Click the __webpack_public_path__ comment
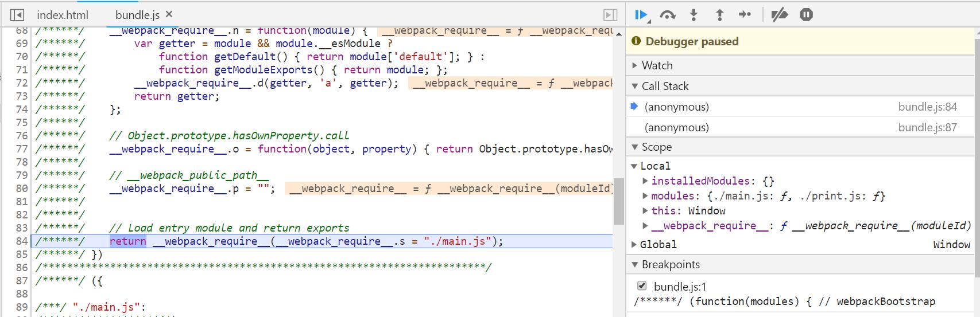 coord(189,175)
